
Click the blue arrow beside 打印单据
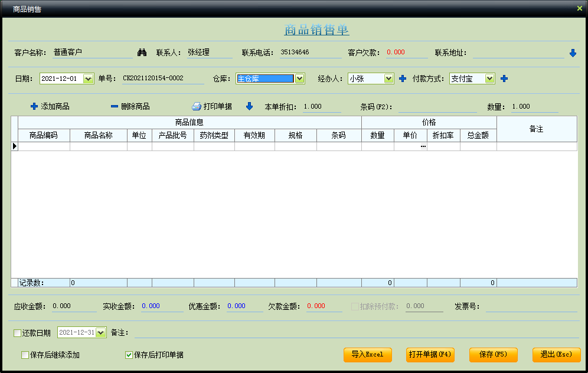pos(249,106)
